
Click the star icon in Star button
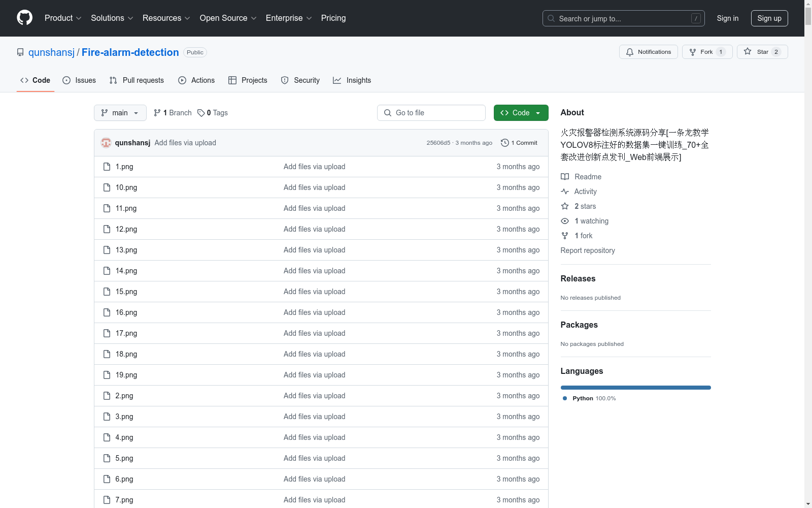(x=748, y=51)
